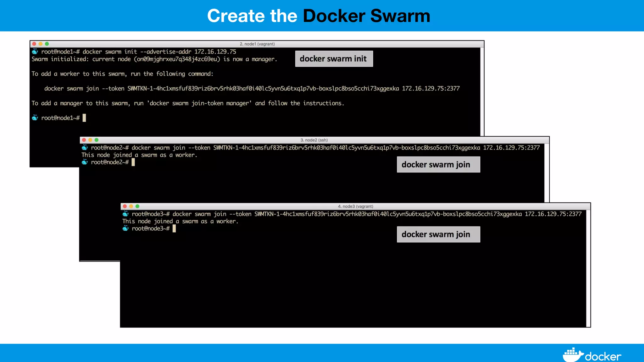644x362 pixels.
Task: Click the green zoom dot on node1 window
Action: tap(47, 44)
